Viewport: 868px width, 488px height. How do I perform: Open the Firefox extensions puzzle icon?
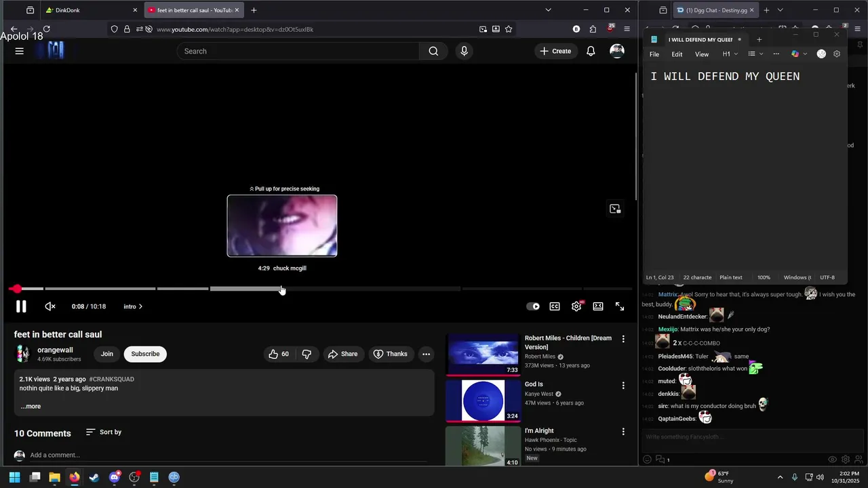[593, 29]
